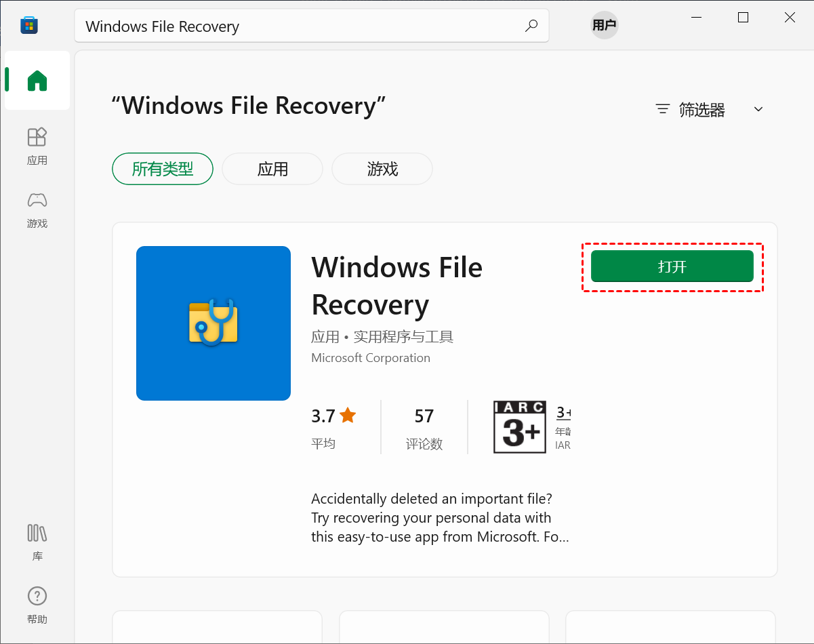Click the 筛选器 filter icon
The width and height of the screenshot is (814, 644).
coord(663,109)
